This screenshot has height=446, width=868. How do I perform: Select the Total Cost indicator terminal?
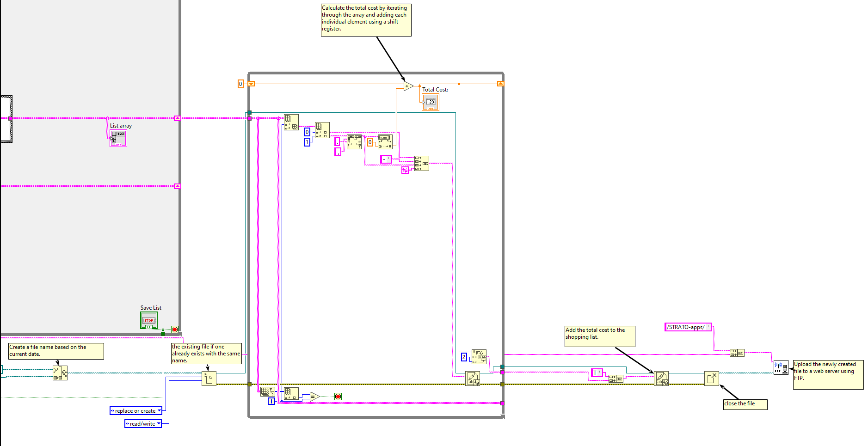click(x=430, y=102)
